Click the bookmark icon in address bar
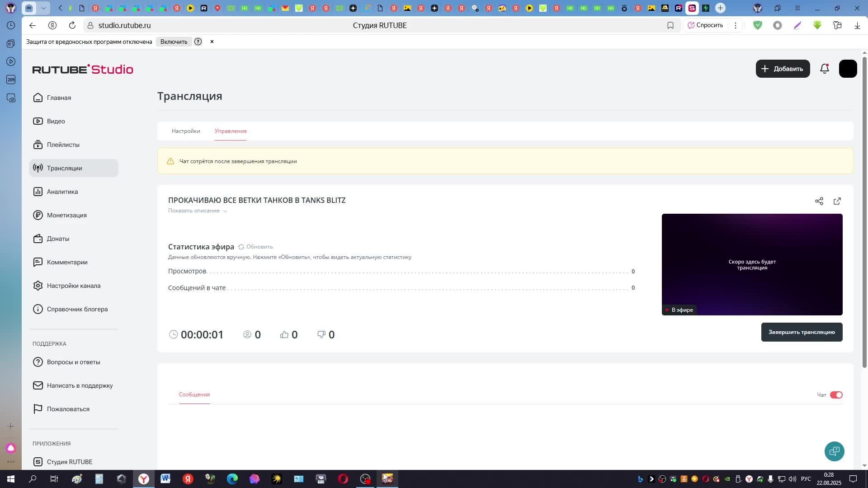Screen dimensions: 868x488 tap(670, 25)
